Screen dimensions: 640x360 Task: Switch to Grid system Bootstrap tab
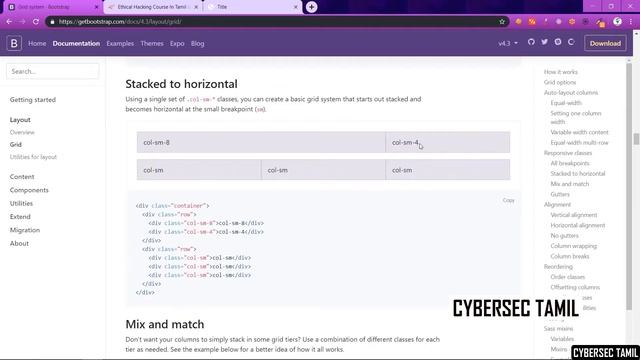pos(53,7)
